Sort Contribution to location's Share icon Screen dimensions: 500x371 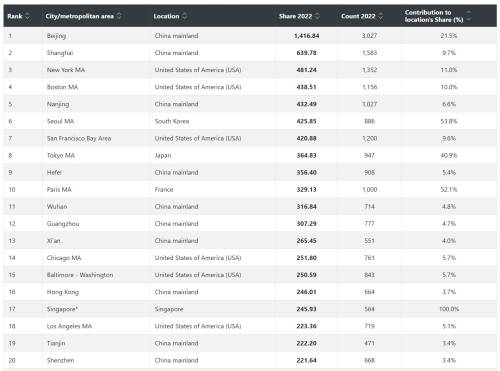(x=468, y=16)
